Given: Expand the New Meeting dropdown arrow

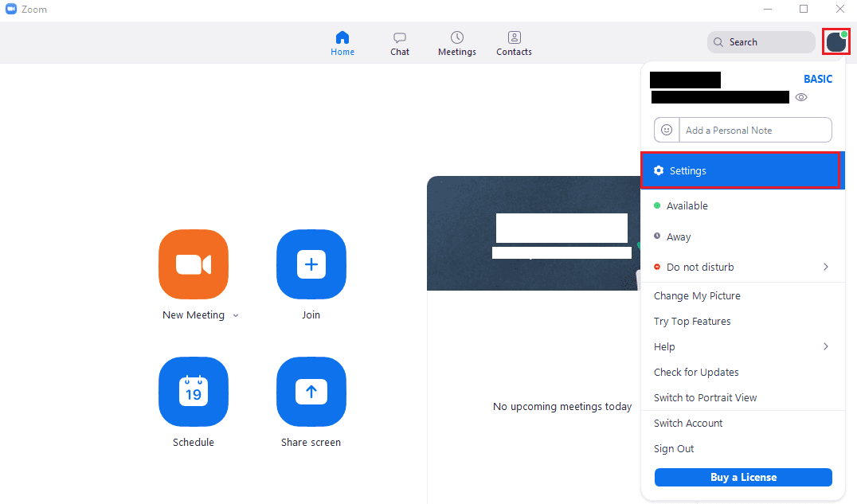Looking at the screenshot, I should pos(235,315).
